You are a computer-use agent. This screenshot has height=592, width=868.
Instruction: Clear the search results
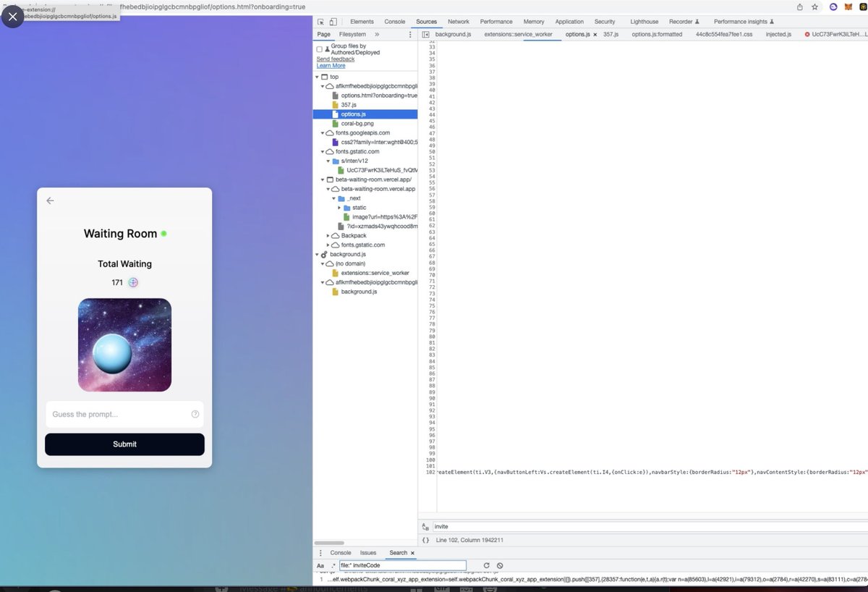[500, 565]
